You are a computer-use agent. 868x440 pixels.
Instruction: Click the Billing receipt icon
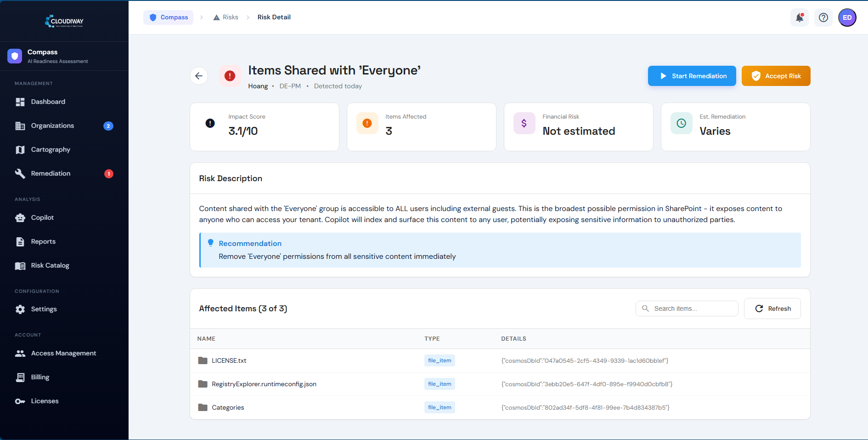pyautogui.click(x=20, y=377)
